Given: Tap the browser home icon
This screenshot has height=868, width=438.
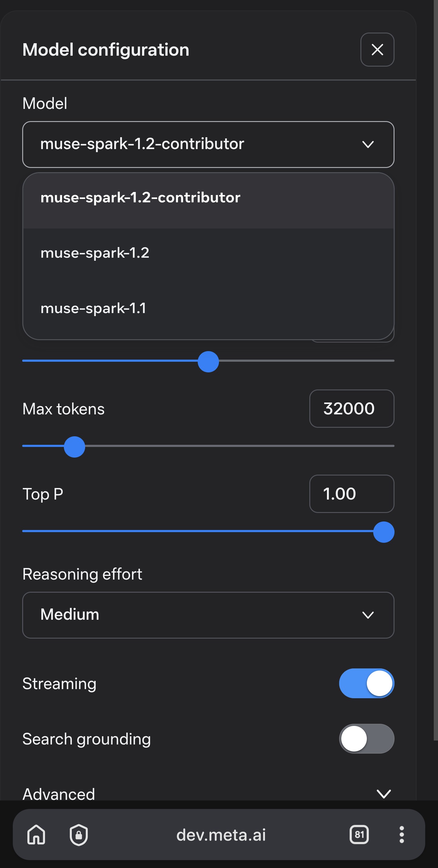Looking at the screenshot, I should pos(36,835).
